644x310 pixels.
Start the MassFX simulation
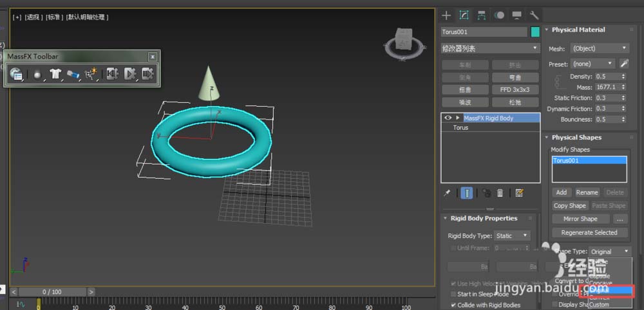130,74
